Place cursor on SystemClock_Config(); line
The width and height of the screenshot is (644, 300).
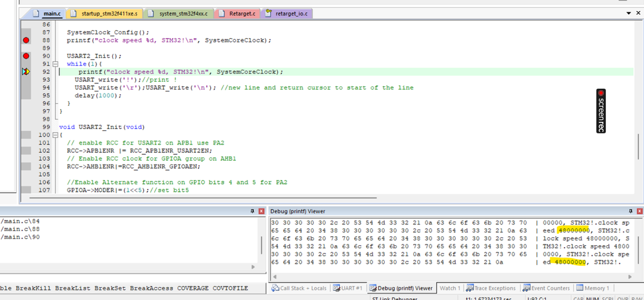(x=108, y=32)
